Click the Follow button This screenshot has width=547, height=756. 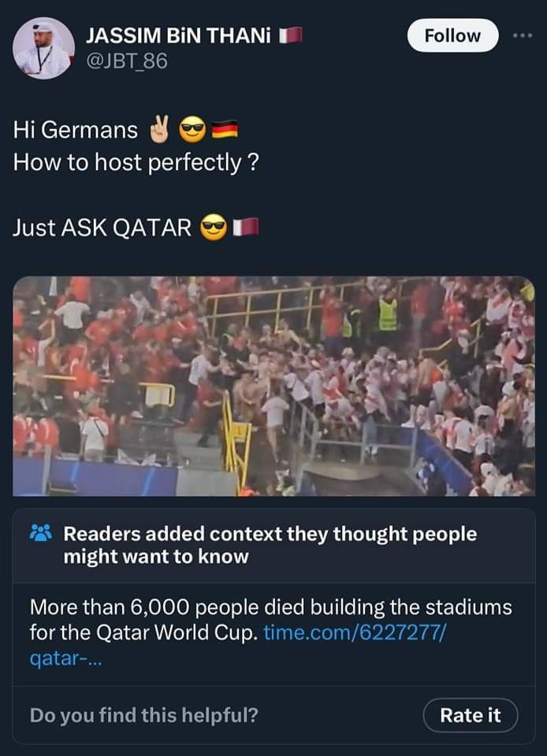(452, 35)
